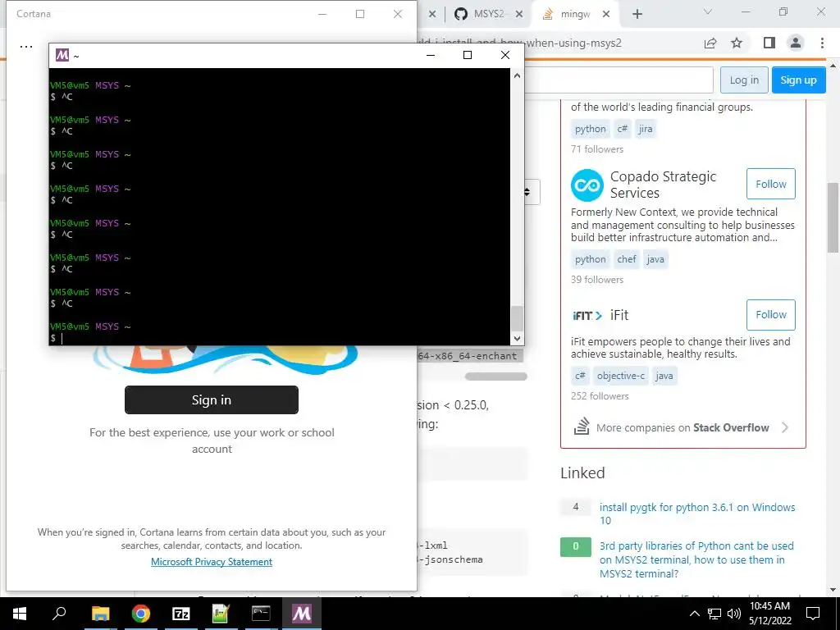Minimize the Cortana window

pos(322,14)
